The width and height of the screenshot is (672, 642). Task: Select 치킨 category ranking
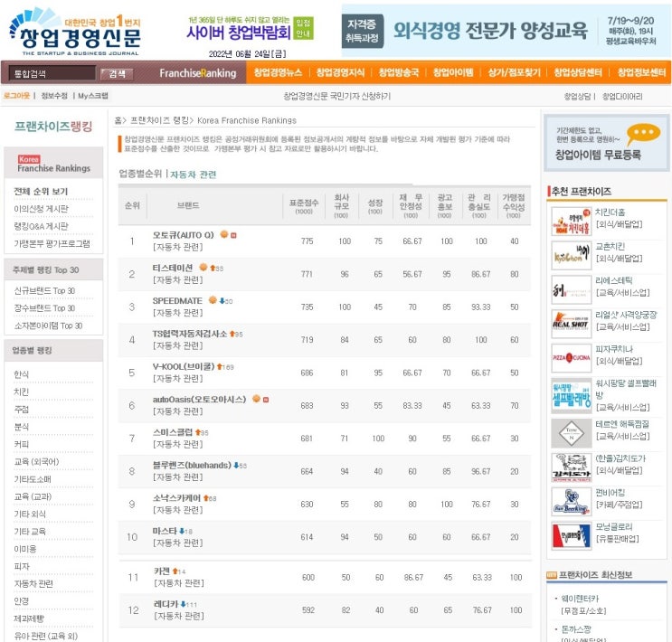21,392
